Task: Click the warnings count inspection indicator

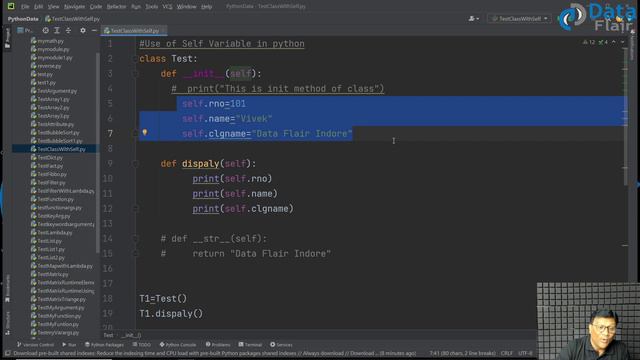Action: point(589,42)
